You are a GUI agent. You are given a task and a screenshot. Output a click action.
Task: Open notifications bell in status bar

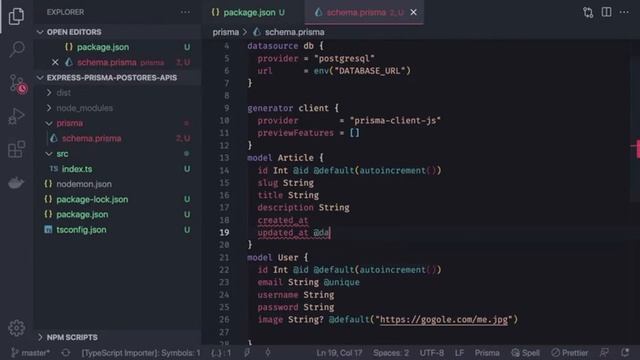625,353
